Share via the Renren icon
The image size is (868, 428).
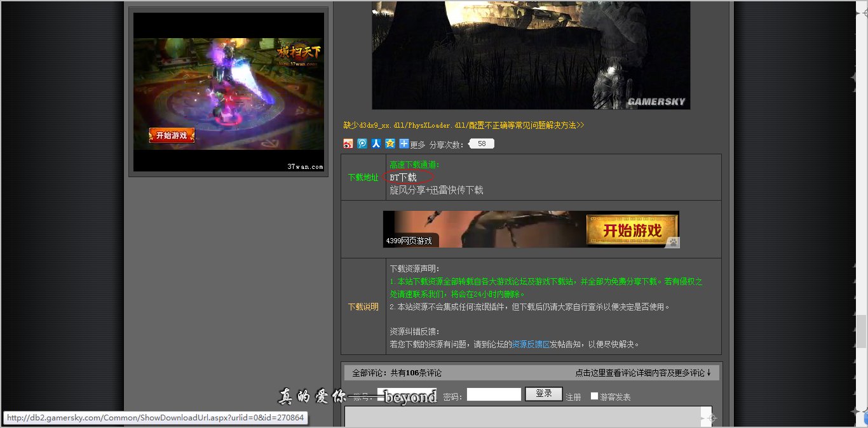tap(376, 144)
